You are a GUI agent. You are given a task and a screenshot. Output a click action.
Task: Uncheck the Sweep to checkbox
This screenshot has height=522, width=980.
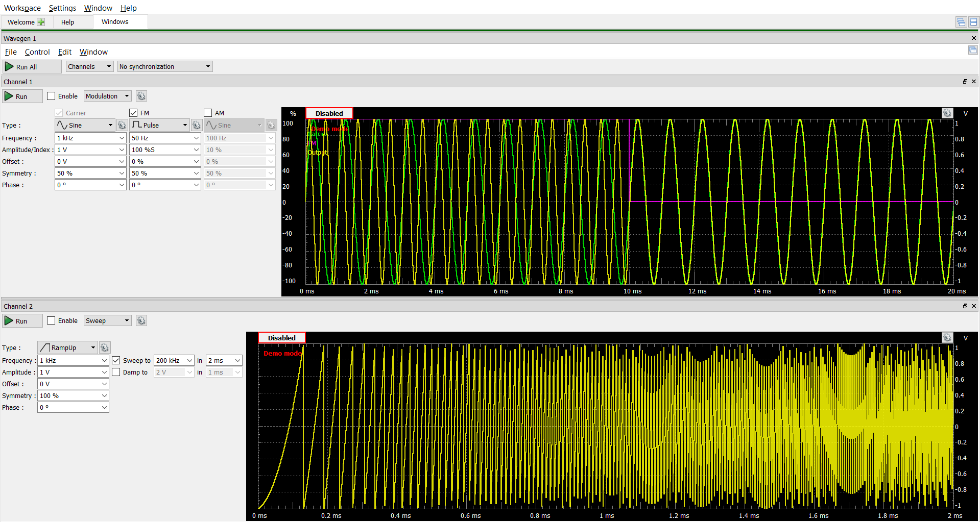tap(116, 360)
